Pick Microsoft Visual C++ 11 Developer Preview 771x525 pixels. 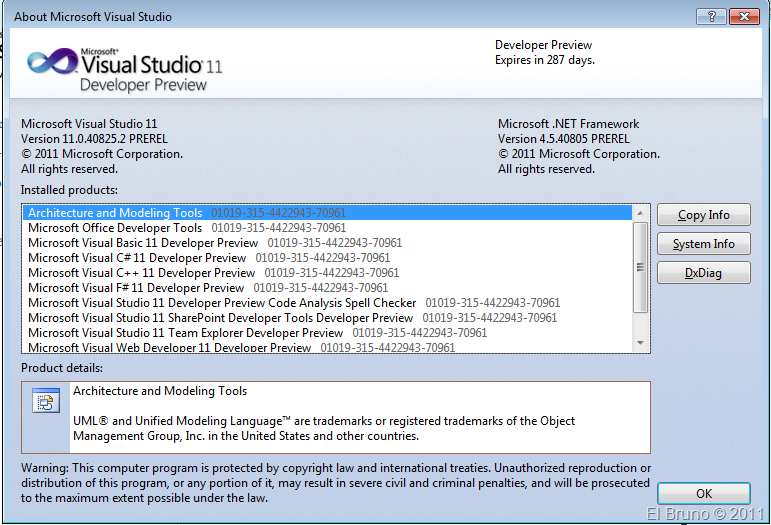click(141, 273)
